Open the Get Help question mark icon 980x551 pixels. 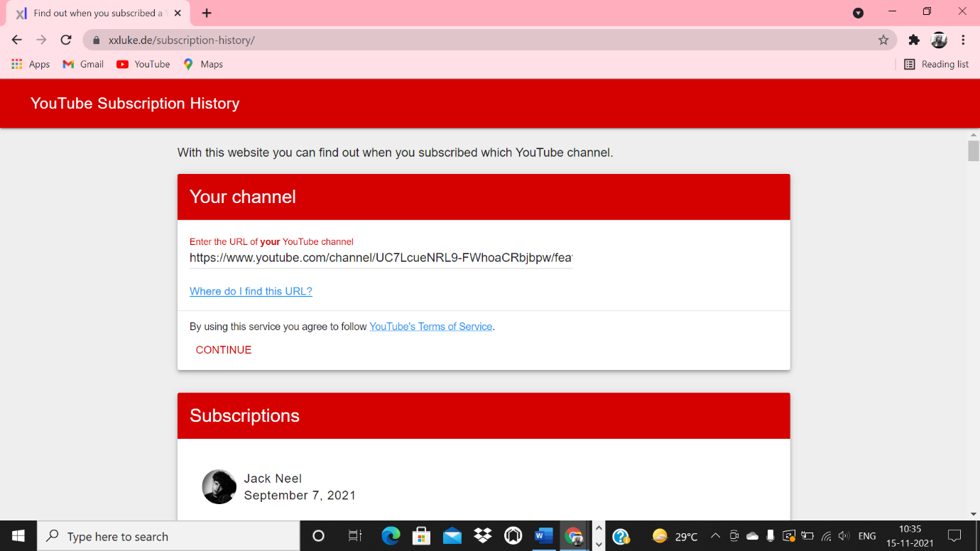(x=621, y=536)
